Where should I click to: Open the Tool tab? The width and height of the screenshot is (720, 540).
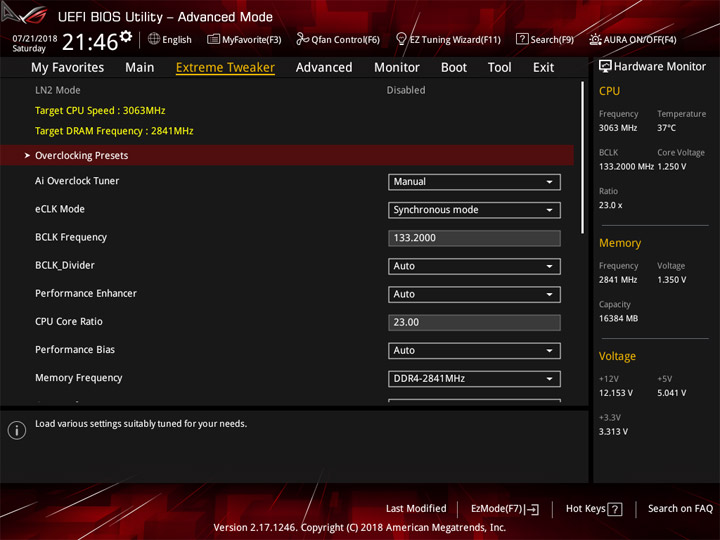click(500, 68)
